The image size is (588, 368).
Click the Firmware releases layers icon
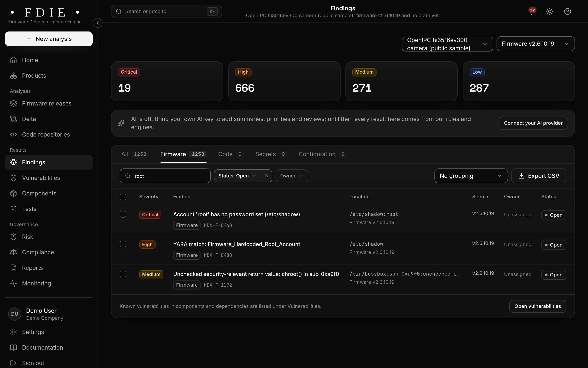(14, 103)
